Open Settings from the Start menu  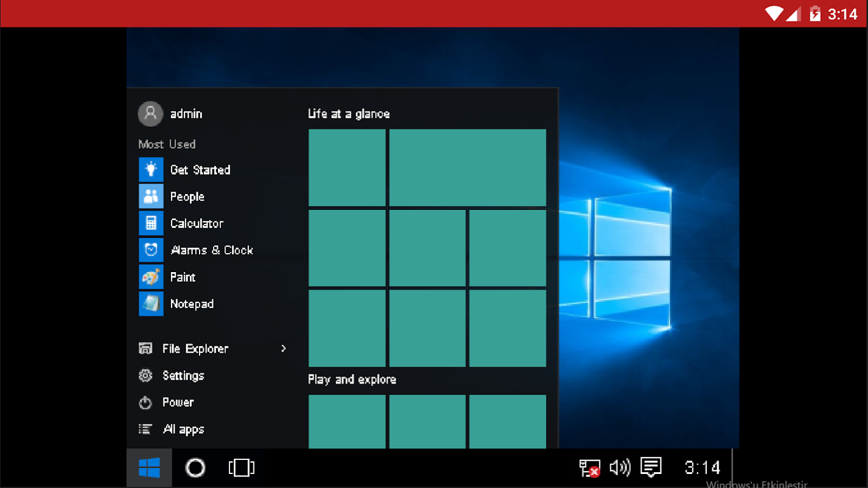(x=172, y=376)
